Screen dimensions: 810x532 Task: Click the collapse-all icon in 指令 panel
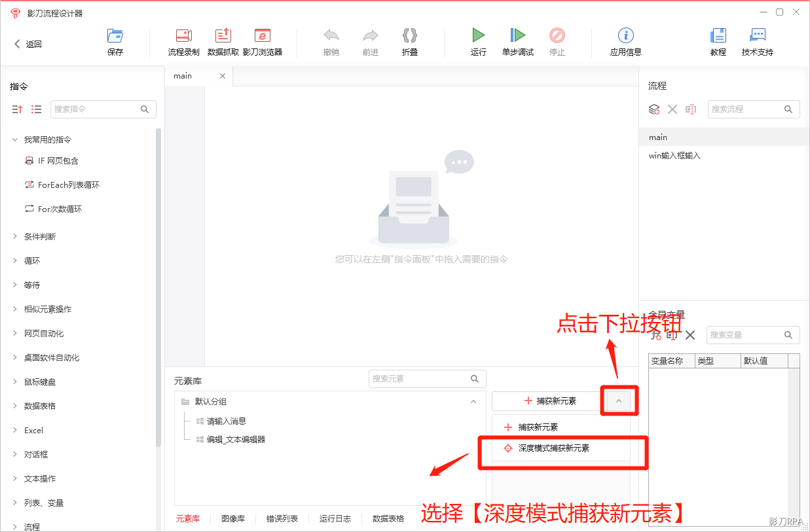pyautogui.click(x=18, y=109)
